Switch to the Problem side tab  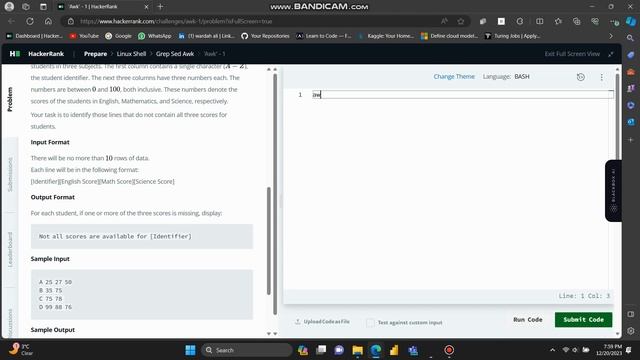(x=10, y=99)
